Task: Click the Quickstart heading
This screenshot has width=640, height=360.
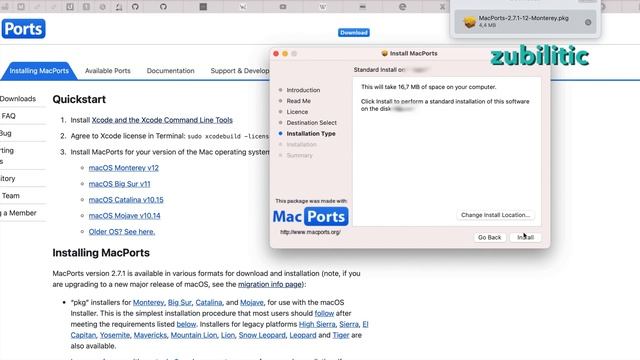Action: click(x=79, y=99)
